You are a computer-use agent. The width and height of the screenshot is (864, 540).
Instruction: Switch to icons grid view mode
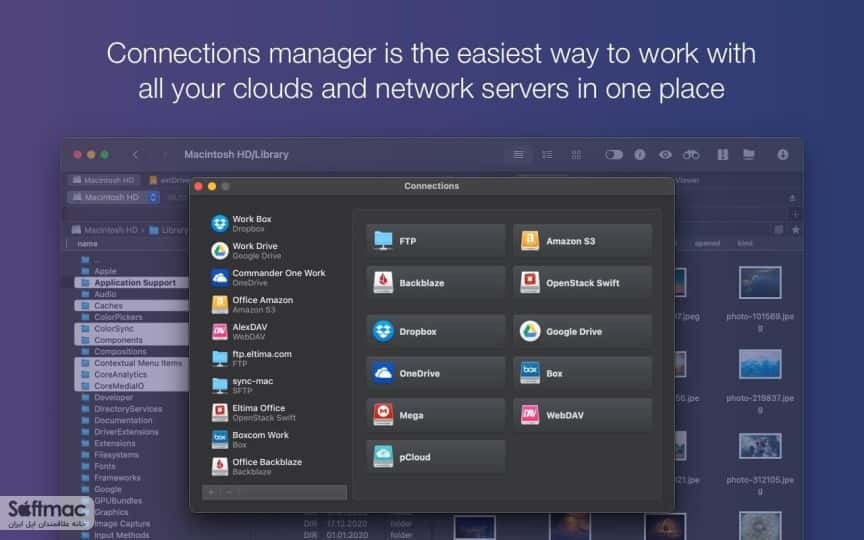(x=576, y=155)
